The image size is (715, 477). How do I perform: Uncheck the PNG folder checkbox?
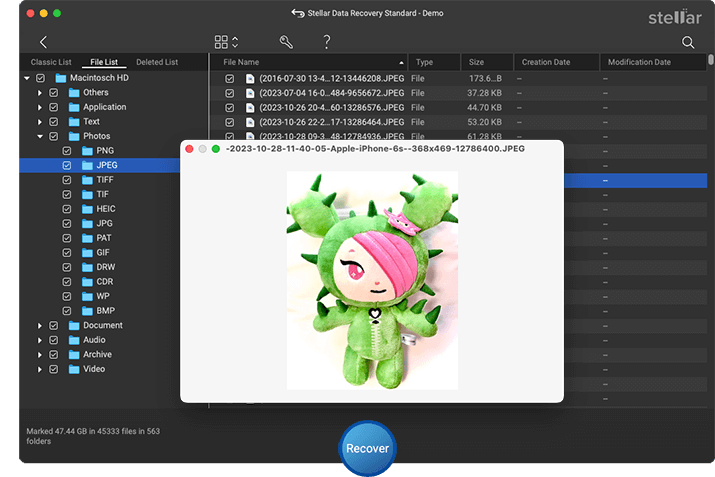click(67, 150)
